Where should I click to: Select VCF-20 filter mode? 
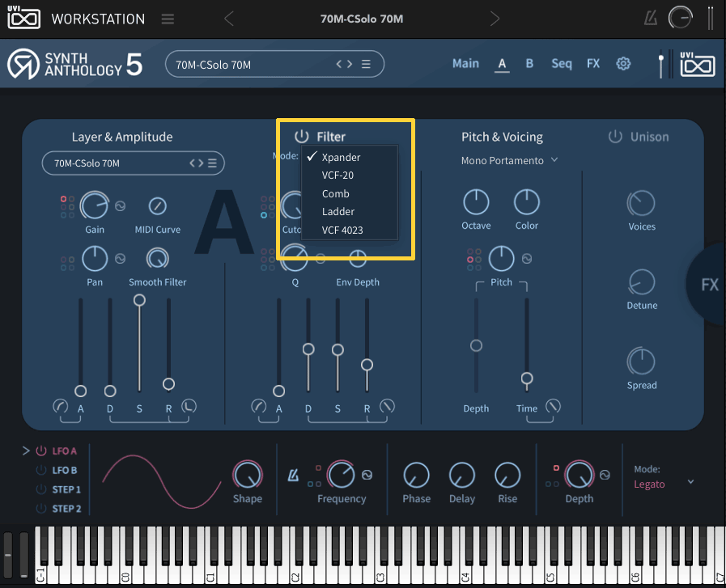point(350,176)
